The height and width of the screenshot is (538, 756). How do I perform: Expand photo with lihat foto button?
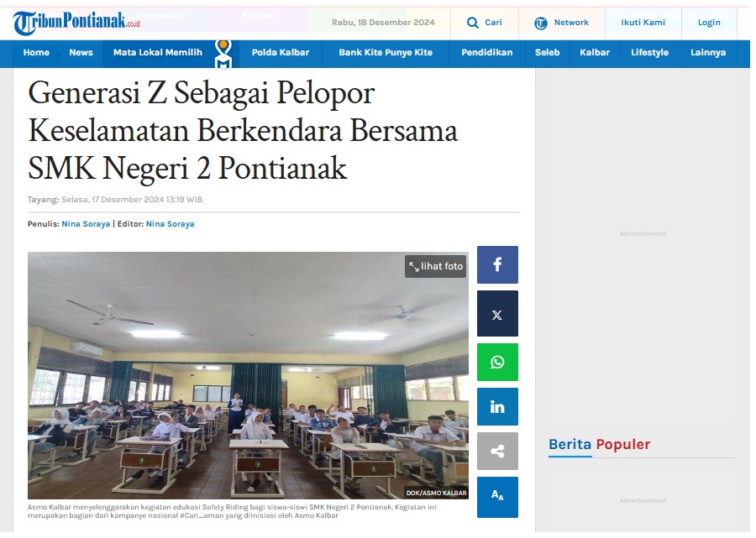[x=436, y=266]
